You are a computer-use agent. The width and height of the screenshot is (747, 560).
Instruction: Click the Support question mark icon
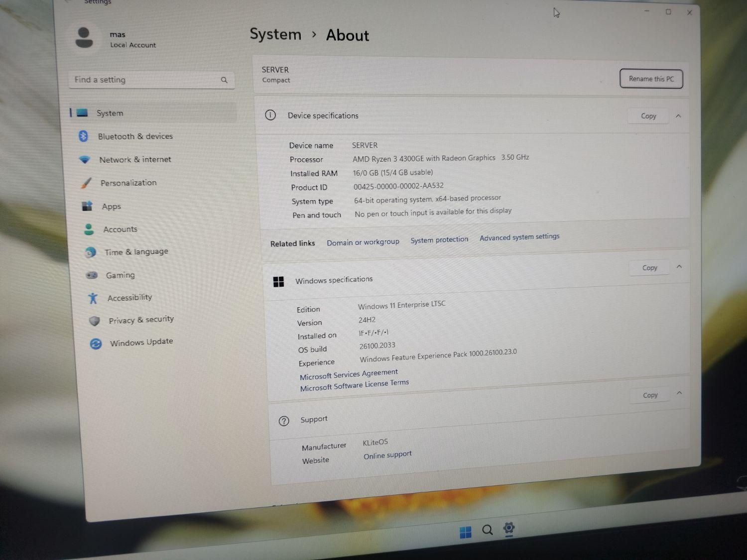click(x=284, y=421)
